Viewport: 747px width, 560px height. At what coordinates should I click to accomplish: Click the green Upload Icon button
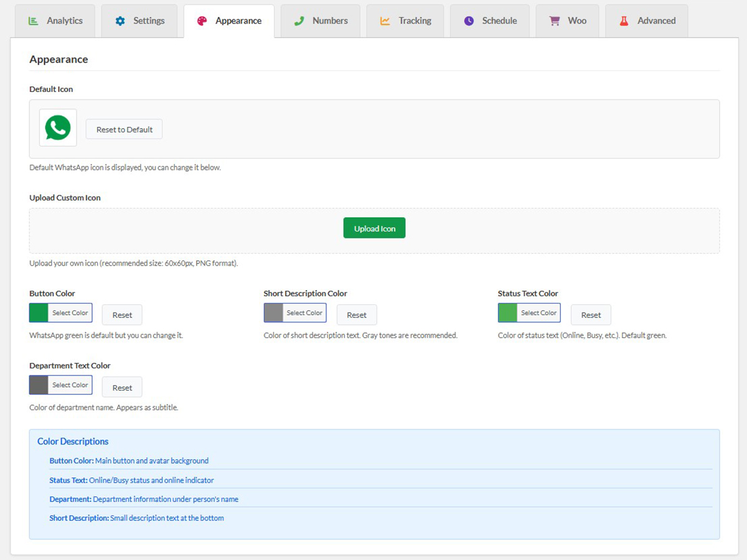tap(374, 228)
